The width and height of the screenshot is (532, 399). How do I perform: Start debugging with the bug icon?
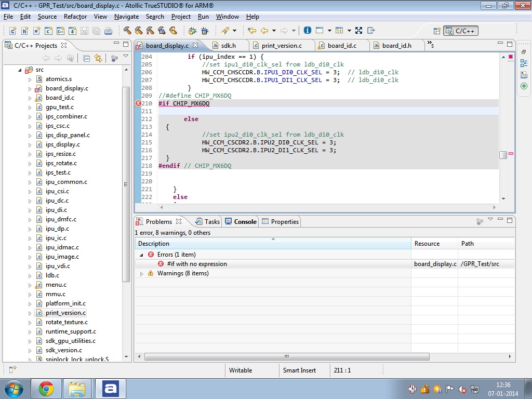coord(192,31)
